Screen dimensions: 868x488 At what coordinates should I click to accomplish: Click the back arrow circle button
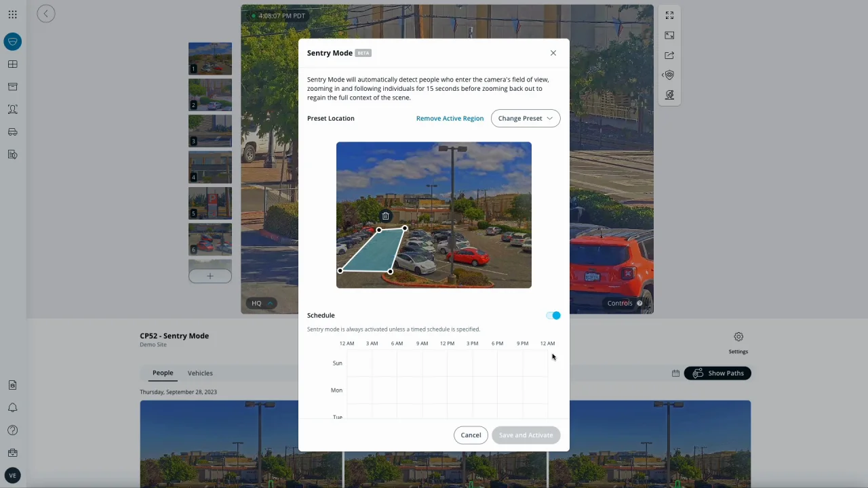click(x=46, y=14)
